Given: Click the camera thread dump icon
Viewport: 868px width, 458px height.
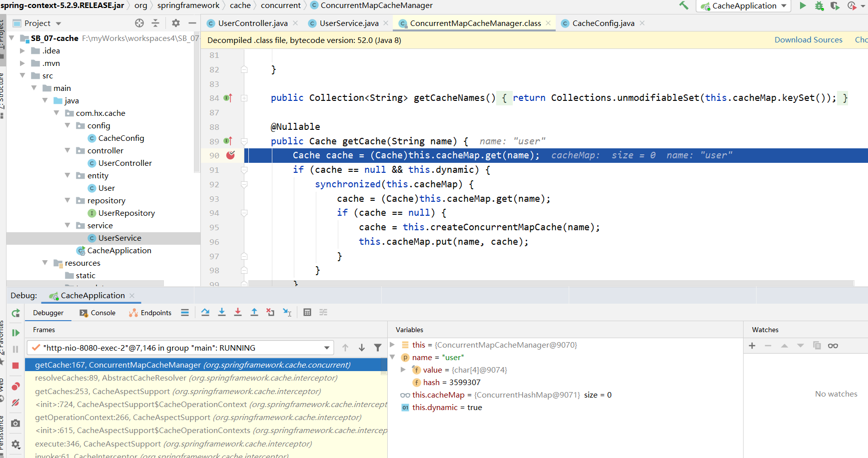Looking at the screenshot, I should click(15, 423).
